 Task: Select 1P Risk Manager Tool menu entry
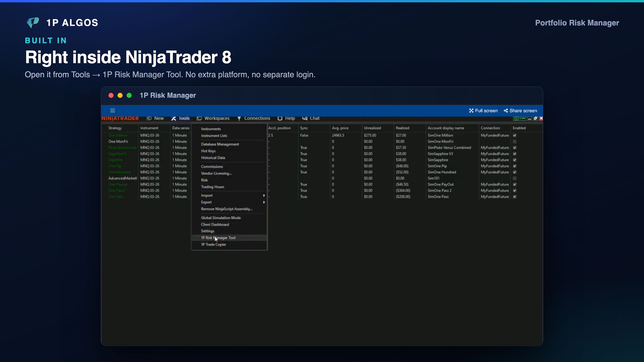[229, 238]
